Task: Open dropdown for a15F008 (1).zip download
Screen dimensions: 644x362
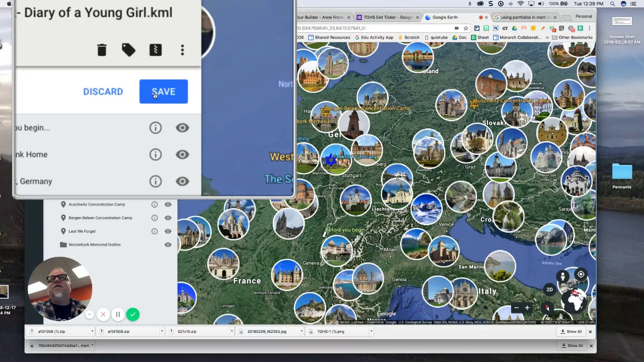Action: pos(92,331)
